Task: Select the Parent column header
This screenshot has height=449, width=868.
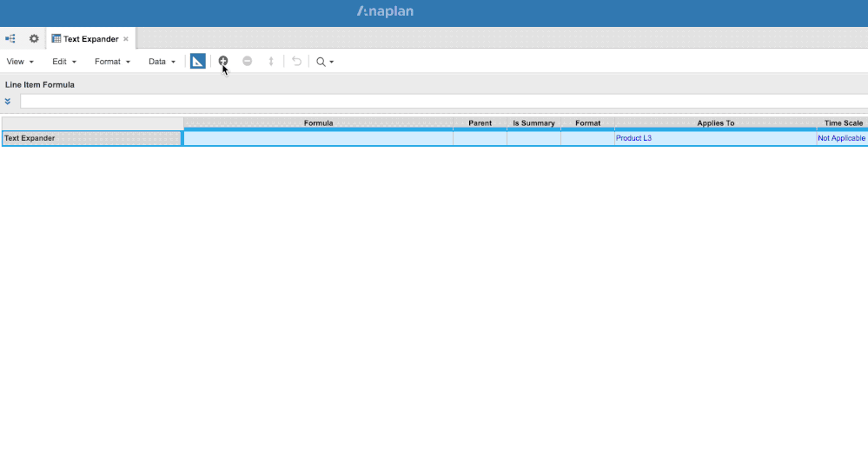Action: pyautogui.click(x=480, y=123)
